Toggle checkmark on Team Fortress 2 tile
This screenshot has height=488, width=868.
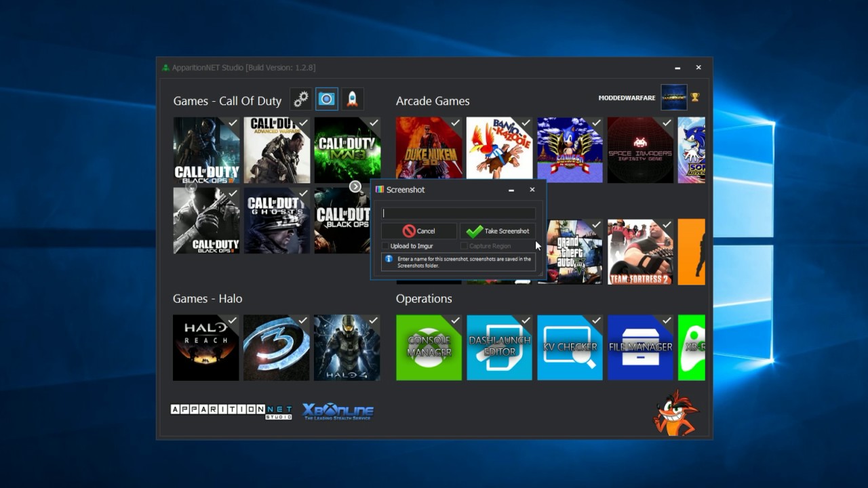(667, 225)
